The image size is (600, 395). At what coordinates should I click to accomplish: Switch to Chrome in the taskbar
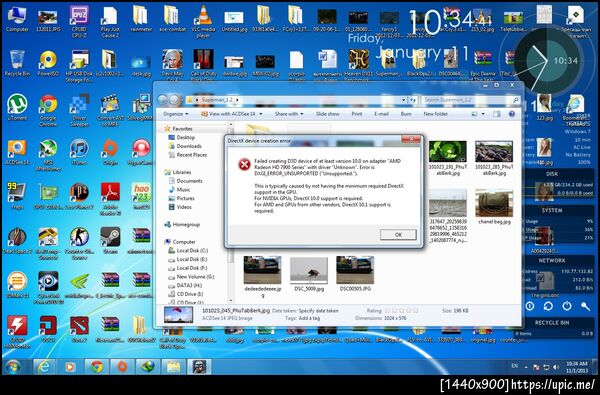96,367
